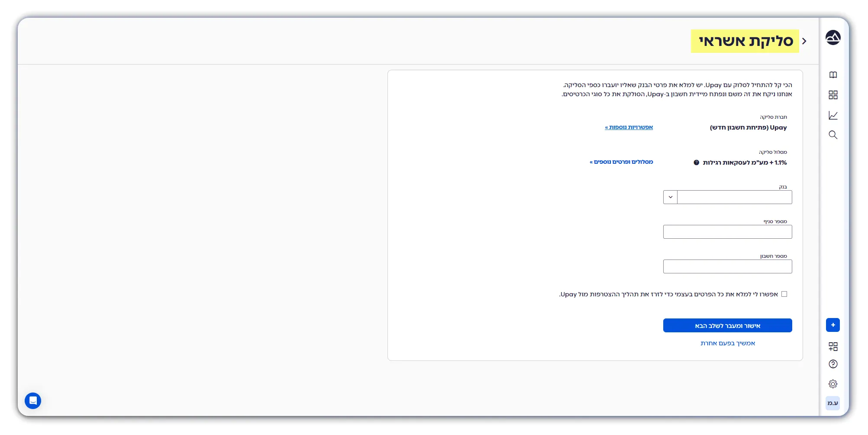This screenshot has height=435, width=868.
Task: Open the chat support bubble
Action: tap(33, 401)
